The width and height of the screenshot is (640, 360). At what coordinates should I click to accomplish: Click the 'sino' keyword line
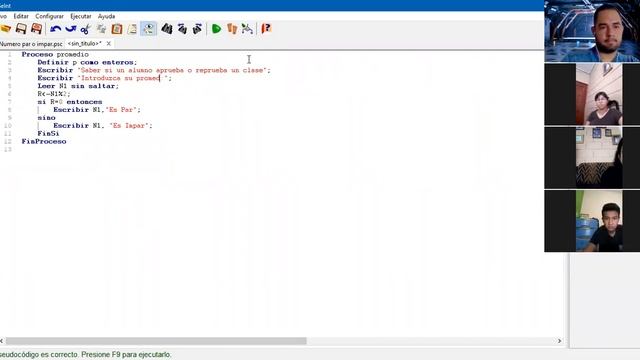[47, 118]
